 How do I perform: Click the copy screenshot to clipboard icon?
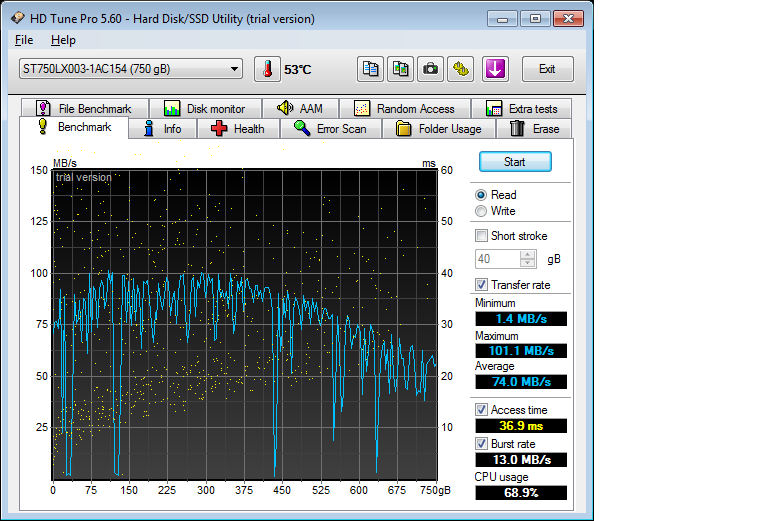click(401, 69)
